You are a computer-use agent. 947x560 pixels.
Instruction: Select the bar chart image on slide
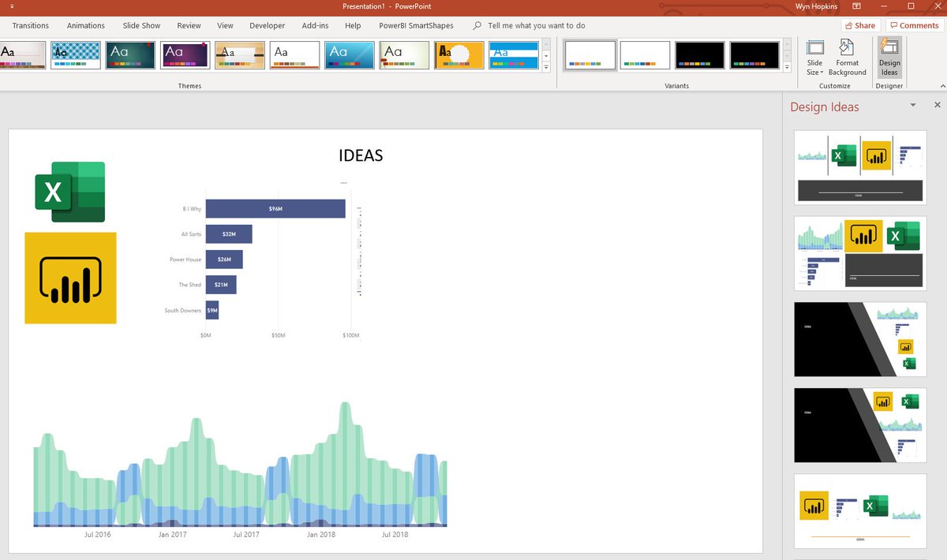click(x=262, y=261)
